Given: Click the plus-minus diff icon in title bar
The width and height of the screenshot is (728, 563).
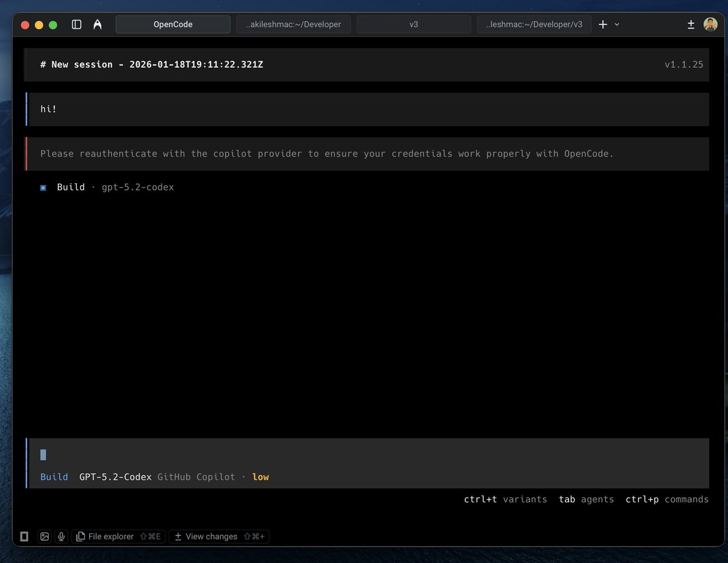Looking at the screenshot, I should [691, 24].
